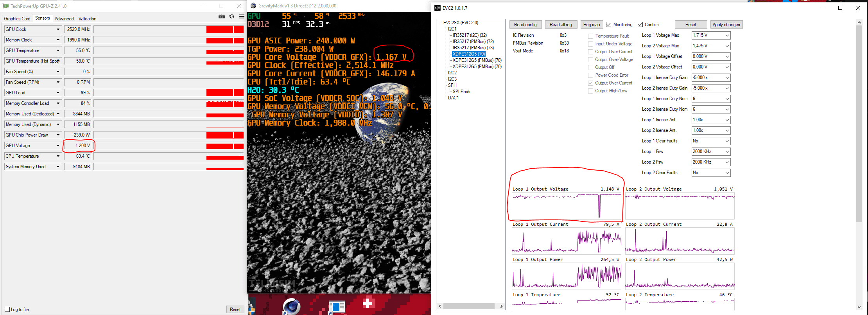This screenshot has height=315, width=868.
Task: Click right arrow of tree horizontal scrollbar
Action: pos(502,306)
